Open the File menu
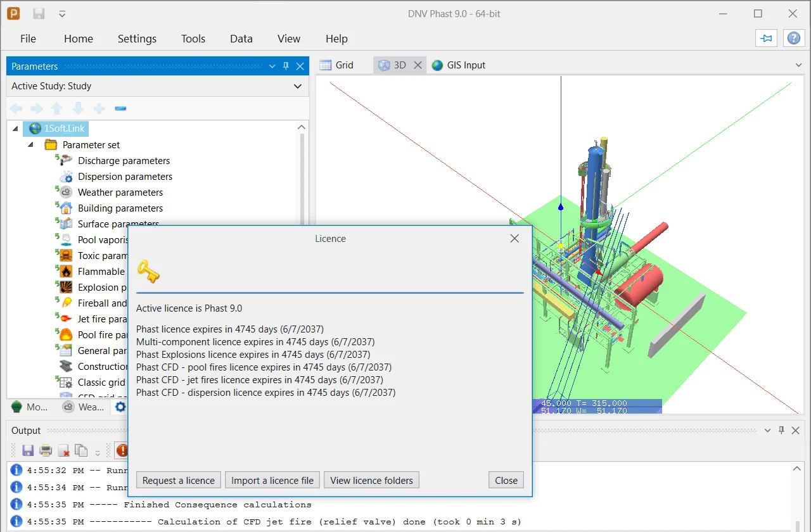 click(28, 39)
